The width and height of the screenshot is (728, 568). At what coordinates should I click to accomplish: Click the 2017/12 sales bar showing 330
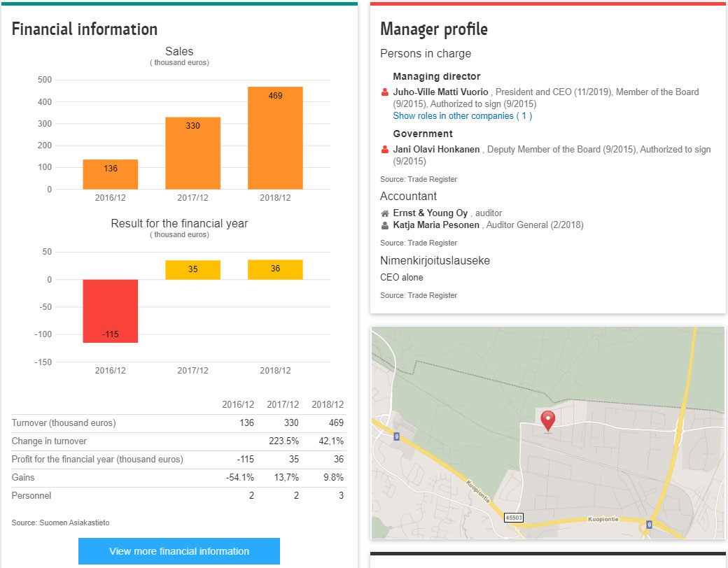[192, 153]
